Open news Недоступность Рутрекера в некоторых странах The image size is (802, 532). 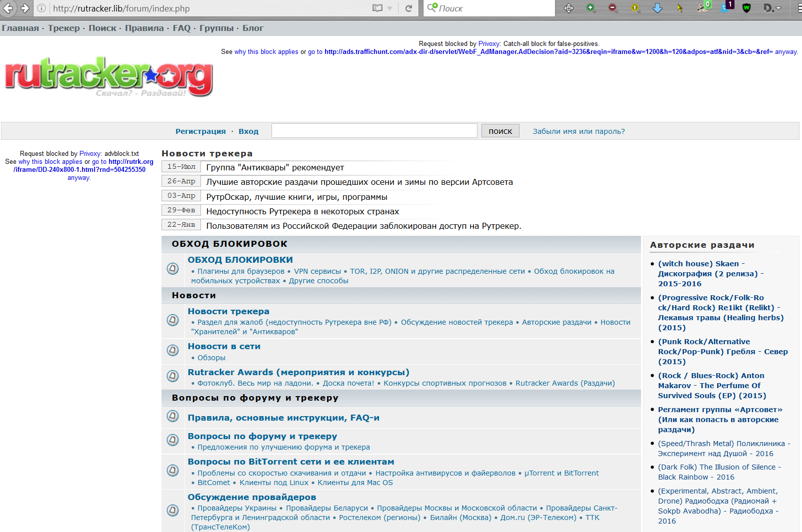click(302, 211)
